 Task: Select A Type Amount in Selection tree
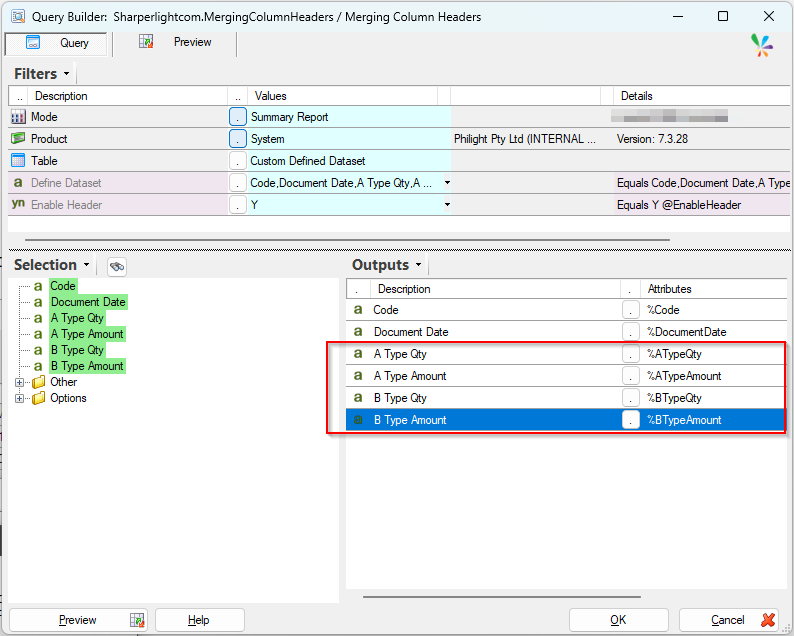point(87,334)
